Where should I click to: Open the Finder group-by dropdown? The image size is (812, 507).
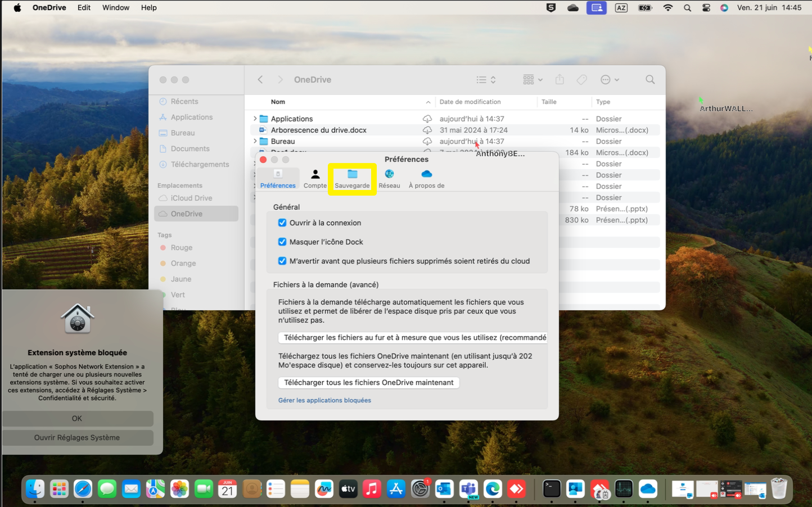pos(533,80)
